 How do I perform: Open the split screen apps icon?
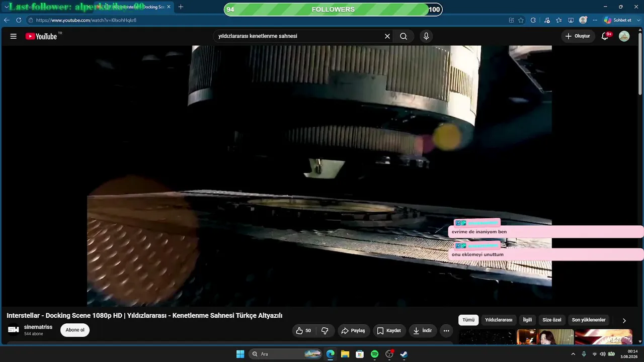pyautogui.click(x=511, y=20)
